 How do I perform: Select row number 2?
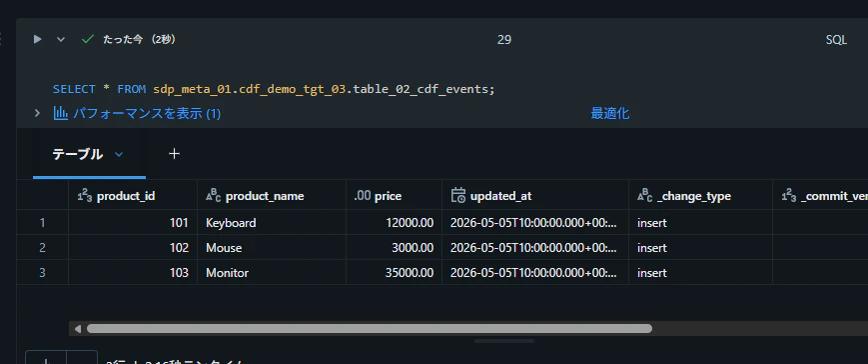click(43, 248)
